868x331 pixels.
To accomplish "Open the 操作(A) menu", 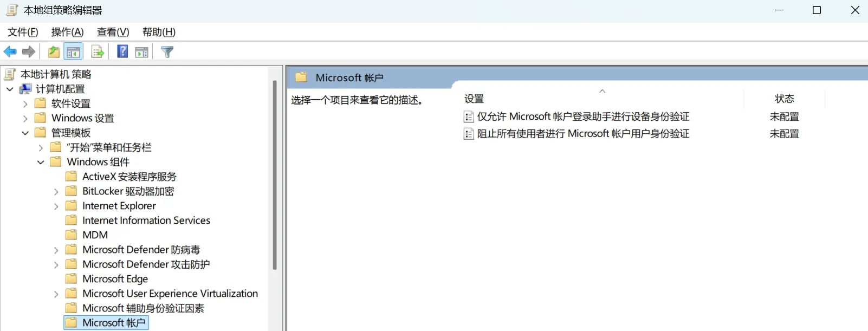I will [x=67, y=32].
